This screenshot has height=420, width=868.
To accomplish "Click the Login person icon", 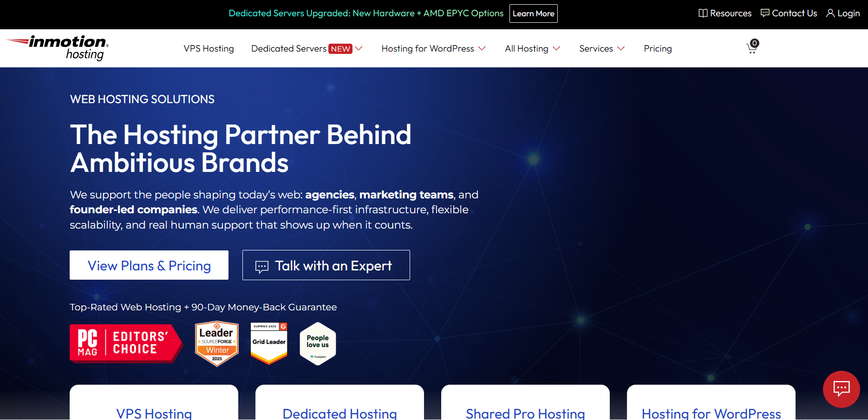I will coord(831,13).
